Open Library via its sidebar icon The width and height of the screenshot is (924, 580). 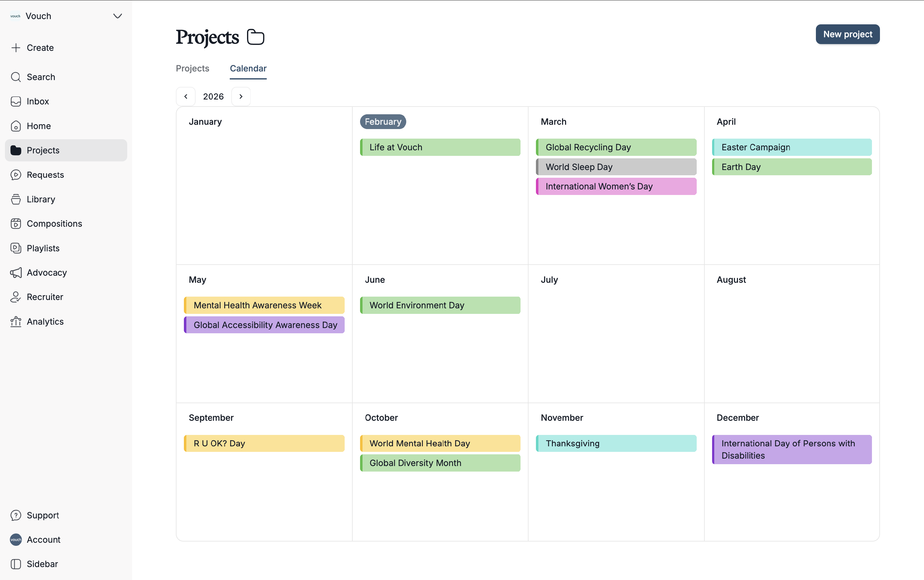(x=16, y=200)
